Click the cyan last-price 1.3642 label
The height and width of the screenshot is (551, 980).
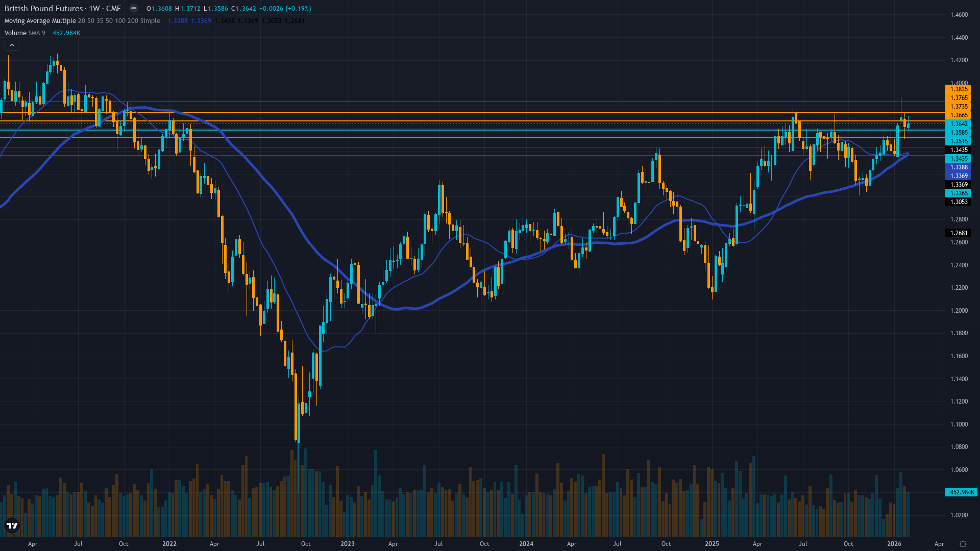point(959,124)
